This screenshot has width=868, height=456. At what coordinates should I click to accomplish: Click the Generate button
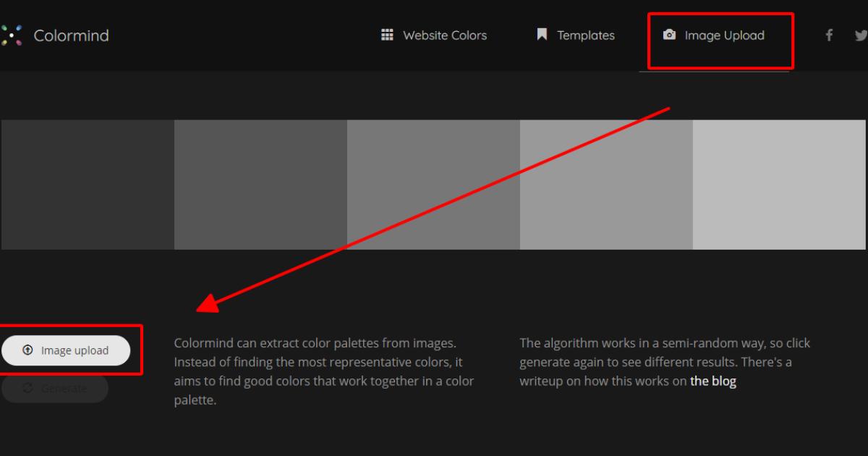54,388
